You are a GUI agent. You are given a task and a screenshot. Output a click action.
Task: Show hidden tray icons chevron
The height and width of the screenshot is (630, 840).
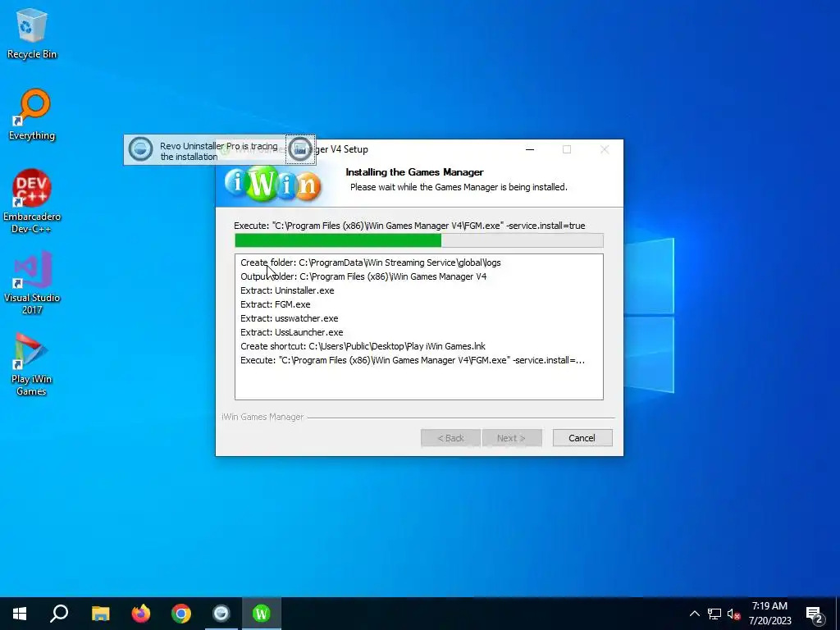coord(694,614)
